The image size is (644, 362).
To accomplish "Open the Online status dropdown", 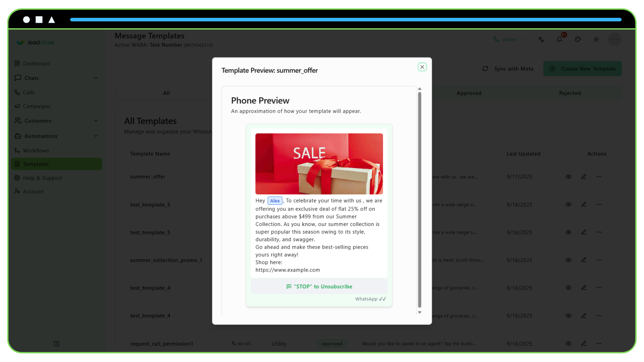I will [x=523, y=39].
